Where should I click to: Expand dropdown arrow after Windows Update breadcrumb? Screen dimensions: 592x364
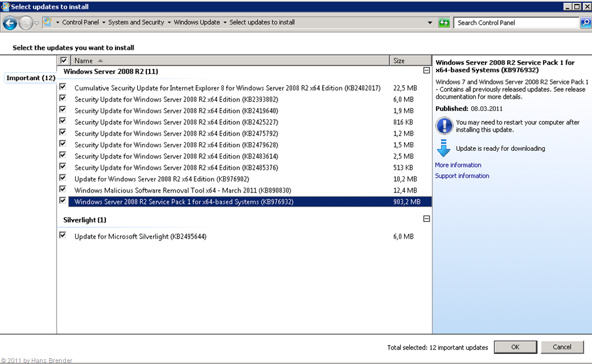click(x=225, y=23)
